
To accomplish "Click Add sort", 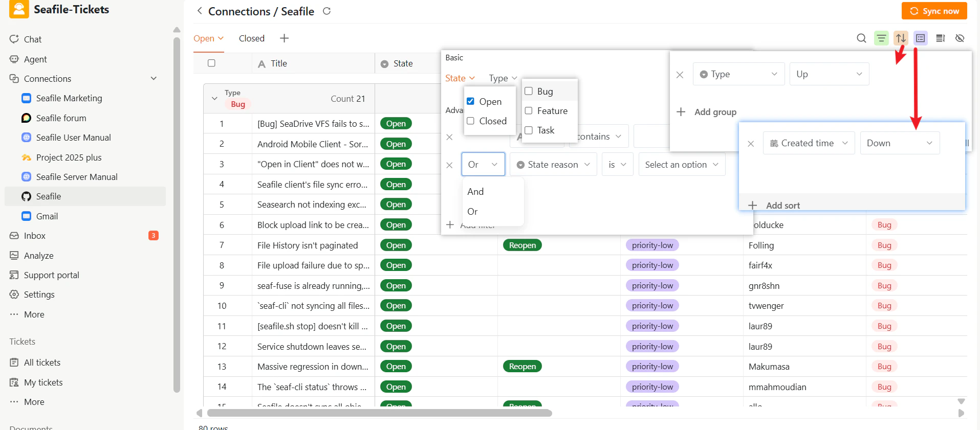I will 774,206.
